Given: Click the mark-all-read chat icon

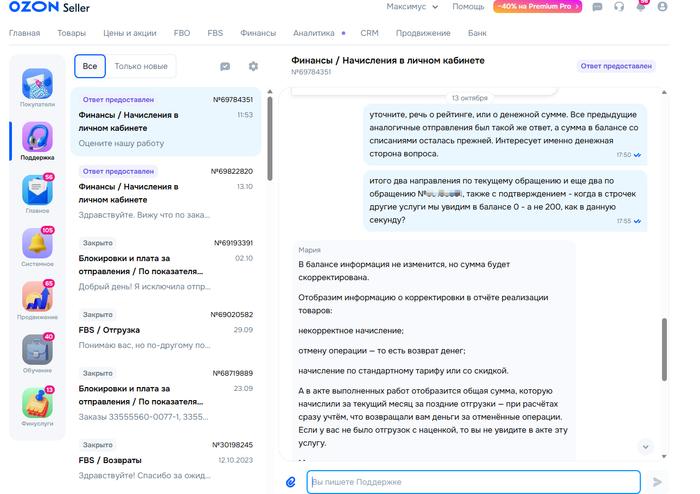Looking at the screenshot, I should (225, 66).
